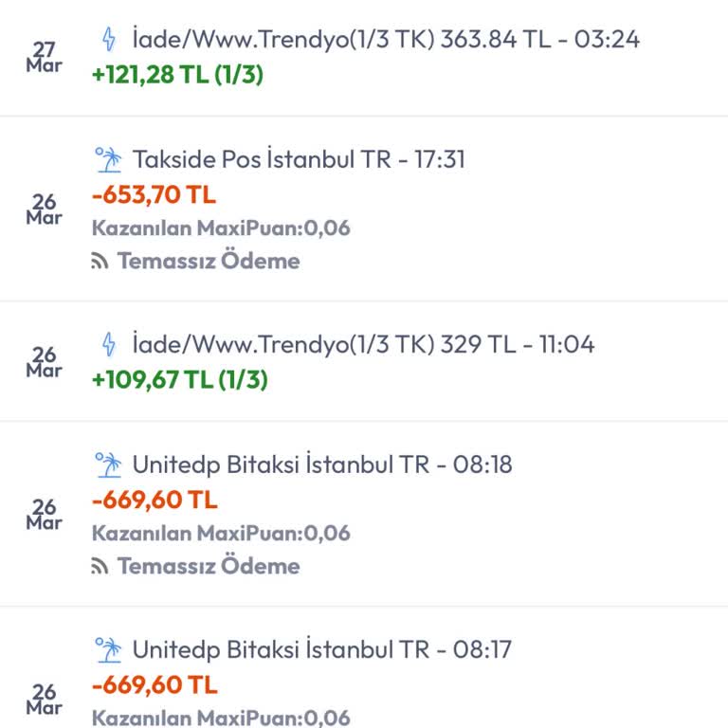The height and width of the screenshot is (728, 728).
Task: Tap the palm tree icon for Bitaksi 08:18
Action: click(x=109, y=464)
